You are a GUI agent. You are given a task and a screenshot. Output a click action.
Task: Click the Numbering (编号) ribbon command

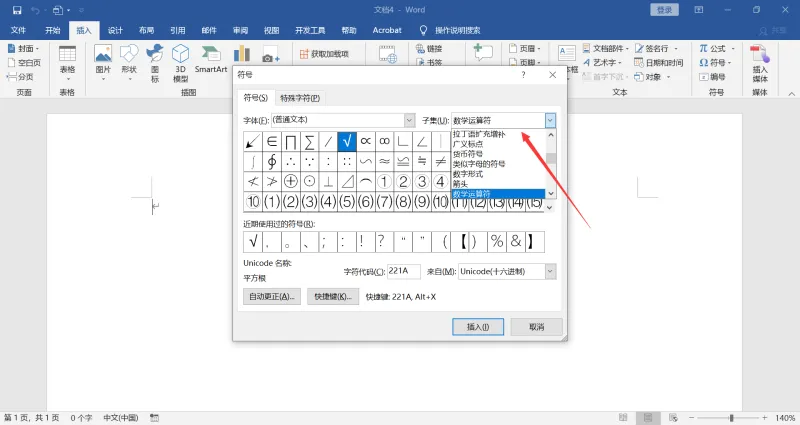tap(712, 77)
